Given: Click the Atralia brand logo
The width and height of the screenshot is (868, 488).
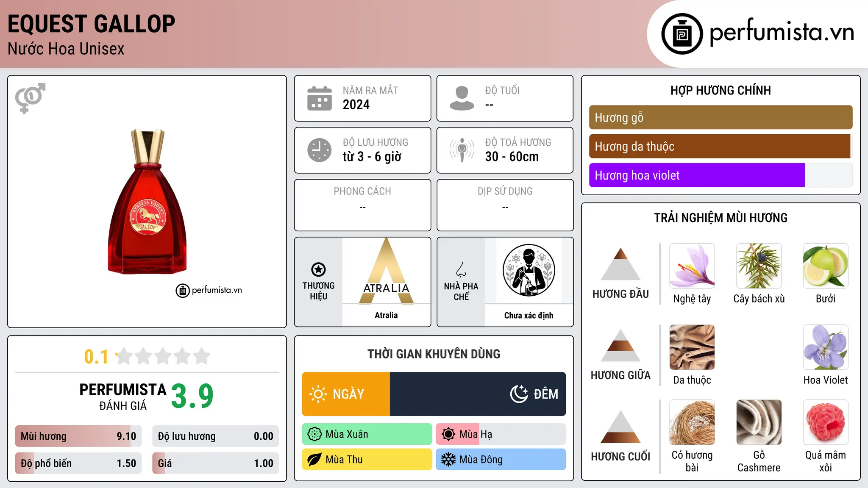Looking at the screenshot, I should [387, 271].
